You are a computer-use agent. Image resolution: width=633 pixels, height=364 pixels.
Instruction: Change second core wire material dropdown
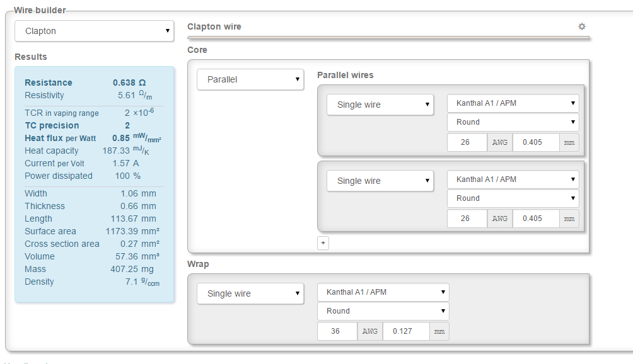[513, 179]
